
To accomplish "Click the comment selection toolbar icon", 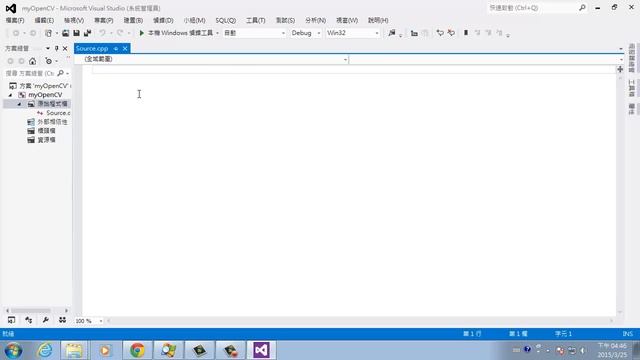I will coord(440,33).
